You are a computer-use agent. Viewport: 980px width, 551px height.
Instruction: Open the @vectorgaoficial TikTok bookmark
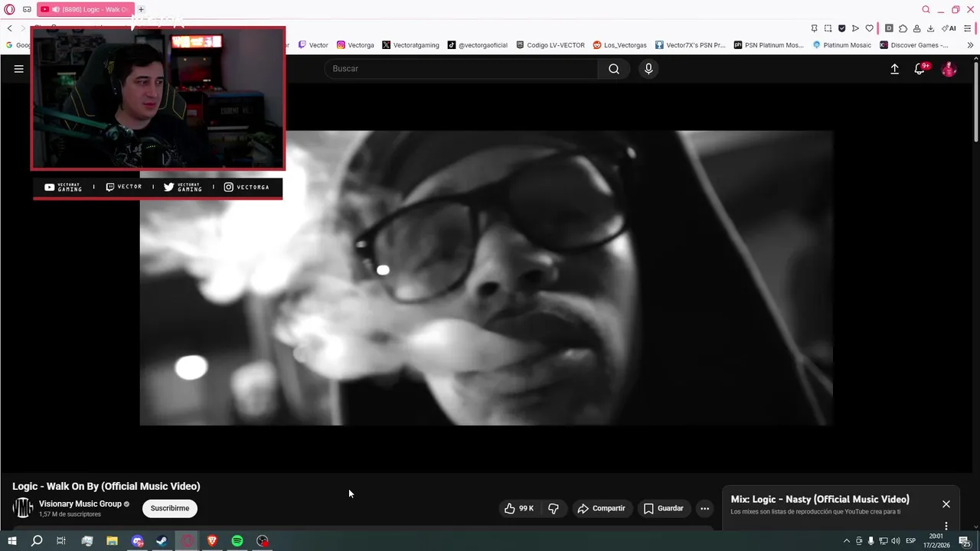[478, 45]
